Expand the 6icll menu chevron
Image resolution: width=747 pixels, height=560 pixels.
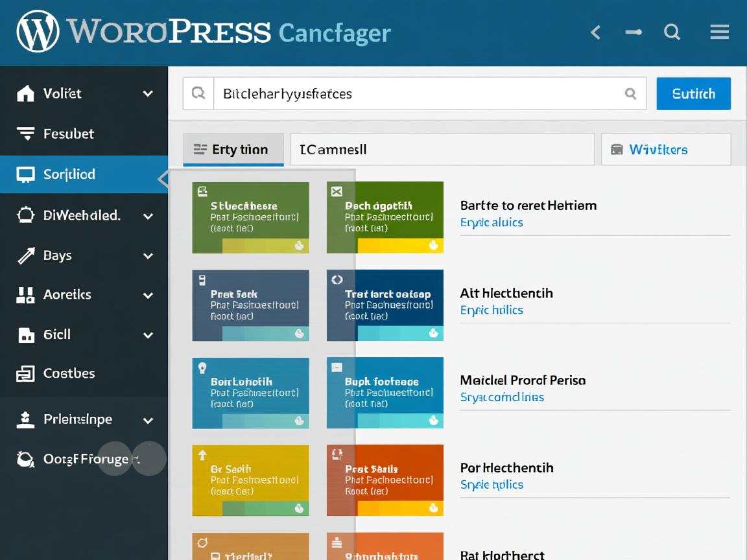click(x=149, y=335)
